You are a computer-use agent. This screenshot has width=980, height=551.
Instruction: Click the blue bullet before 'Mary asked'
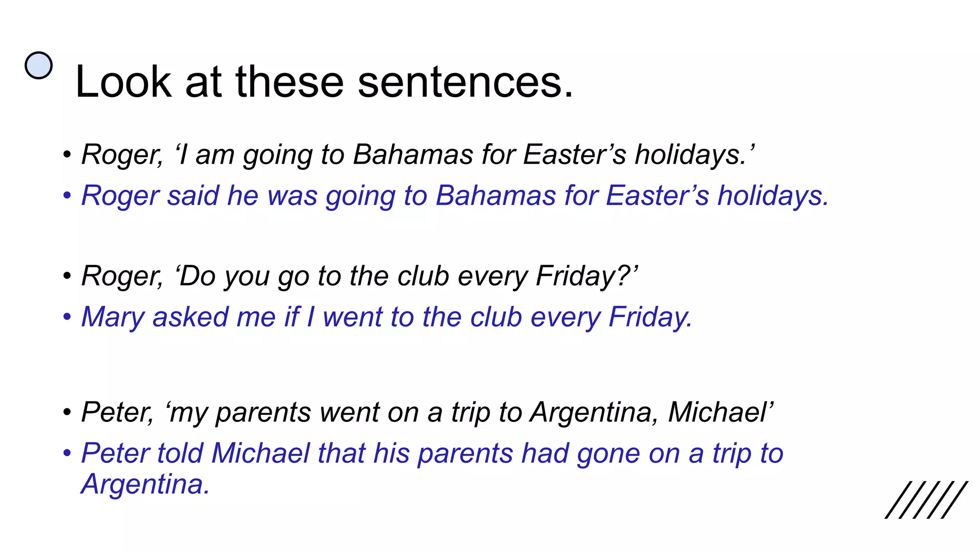pyautogui.click(x=67, y=318)
